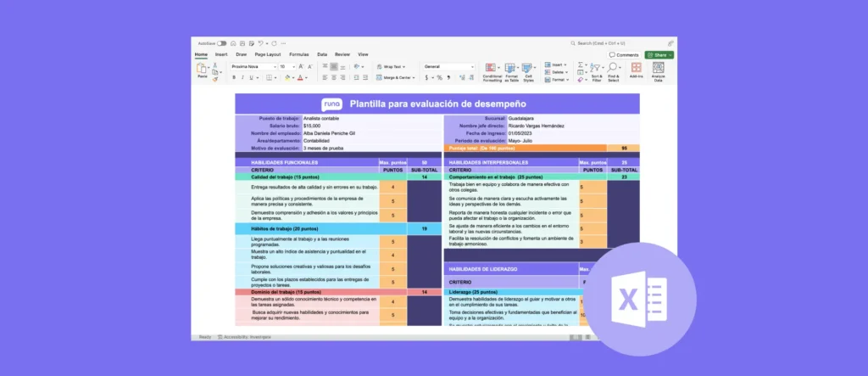Toggle the AutoSave switch
The width and height of the screenshot is (868, 376).
point(221,42)
